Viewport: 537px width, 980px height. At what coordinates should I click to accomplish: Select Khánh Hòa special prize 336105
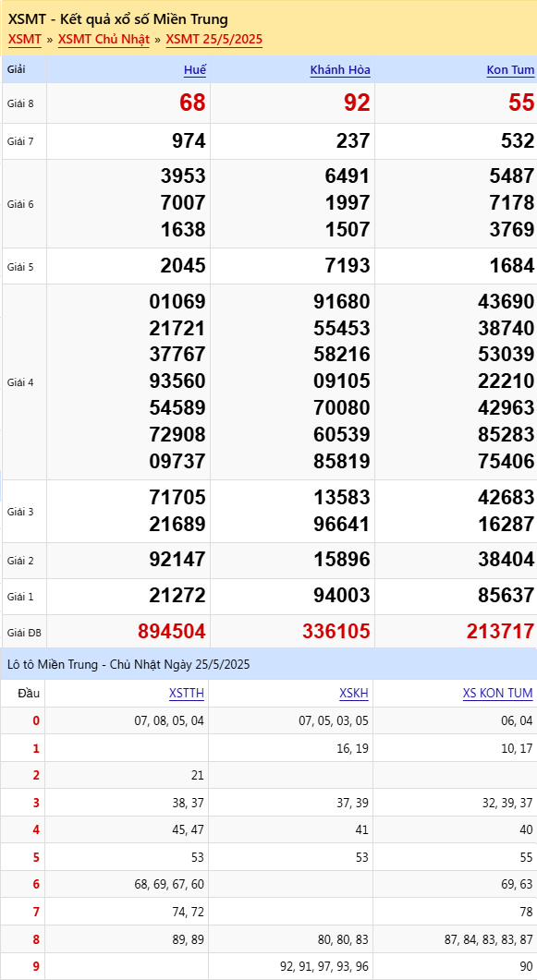(336, 631)
